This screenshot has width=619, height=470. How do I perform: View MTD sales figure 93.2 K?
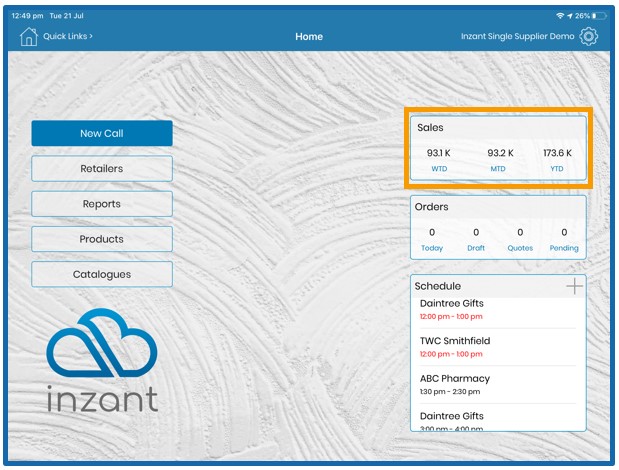[500, 153]
